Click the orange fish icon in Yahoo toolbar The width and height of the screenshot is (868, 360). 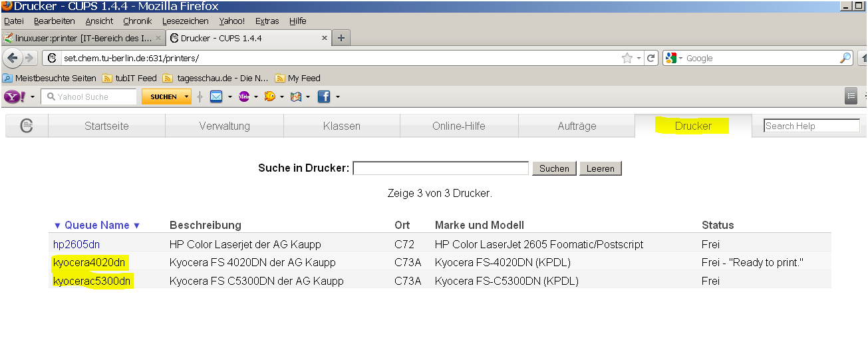[270, 96]
